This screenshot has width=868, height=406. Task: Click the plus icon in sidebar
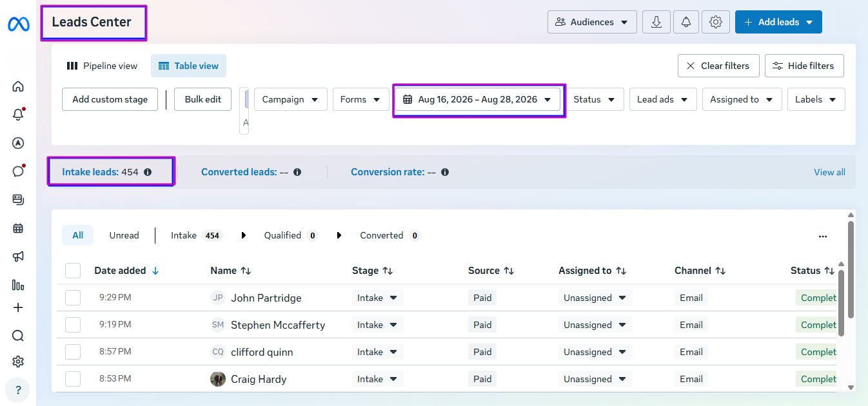(x=18, y=307)
